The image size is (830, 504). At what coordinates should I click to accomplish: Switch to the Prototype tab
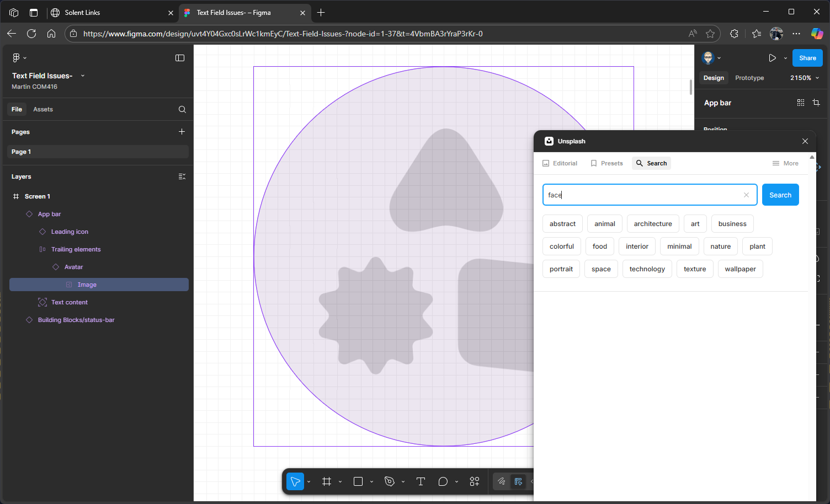tap(749, 78)
